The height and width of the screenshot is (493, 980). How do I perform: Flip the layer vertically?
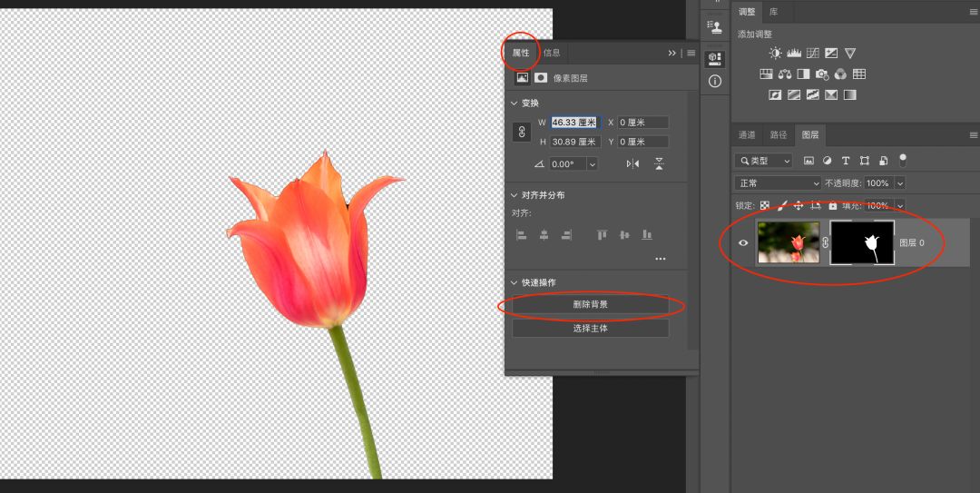(659, 164)
